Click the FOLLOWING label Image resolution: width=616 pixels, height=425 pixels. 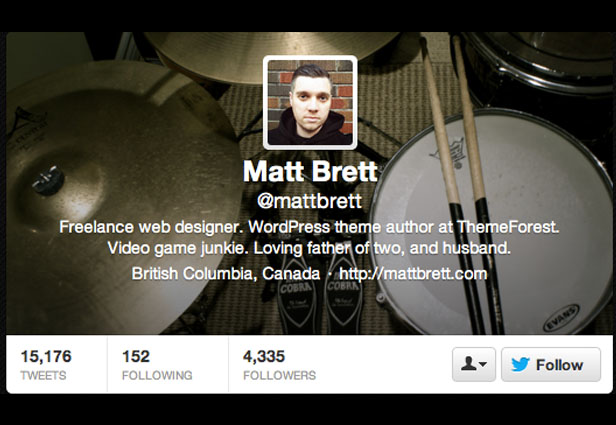[157, 376]
